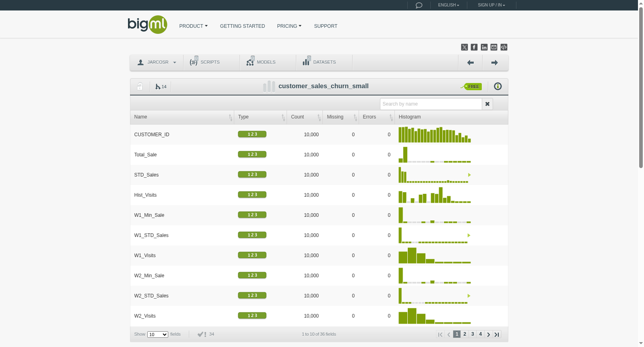Sort fields by Name column
This screenshot has width=644, height=347.
pos(182,117)
